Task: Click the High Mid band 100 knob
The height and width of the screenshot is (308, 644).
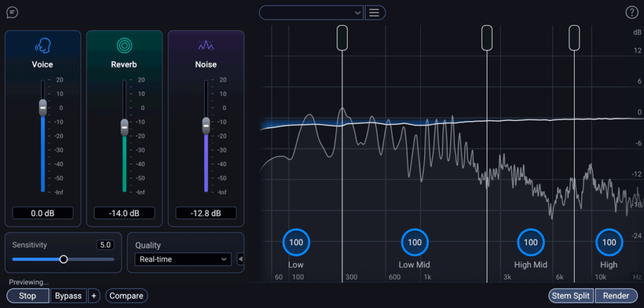Action: pos(531,242)
